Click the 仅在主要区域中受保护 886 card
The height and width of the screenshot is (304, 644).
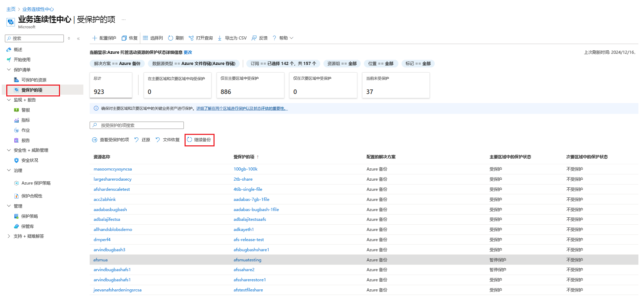(x=250, y=85)
